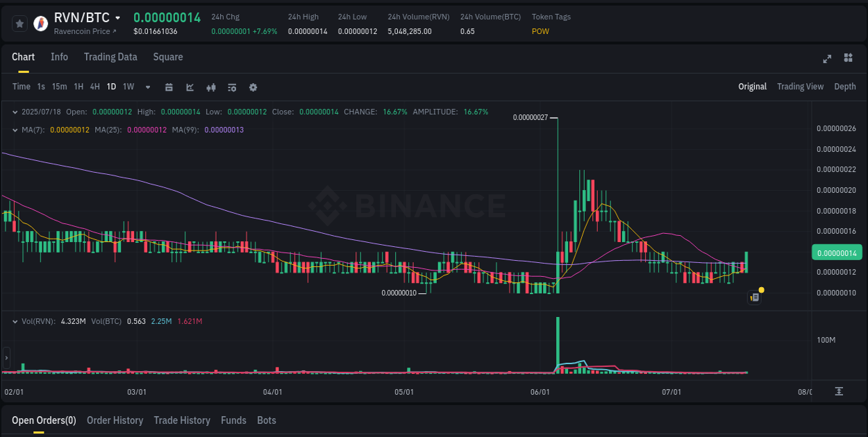The image size is (868, 437).
Task: Select the Bots tab
Action: click(267, 420)
